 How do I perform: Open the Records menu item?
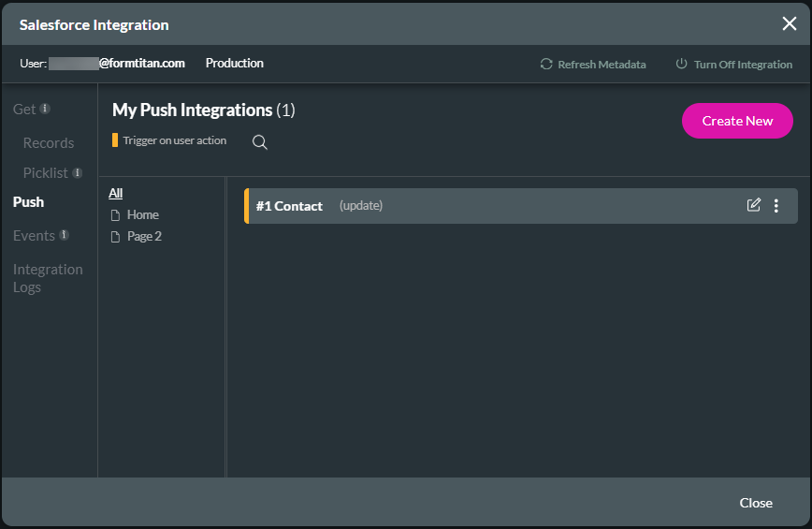pos(49,143)
